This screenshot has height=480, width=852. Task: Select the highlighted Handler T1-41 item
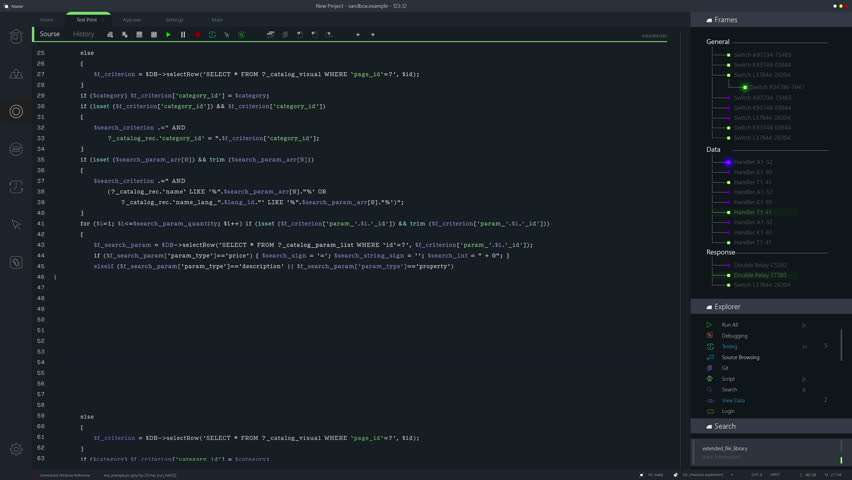pos(753,212)
